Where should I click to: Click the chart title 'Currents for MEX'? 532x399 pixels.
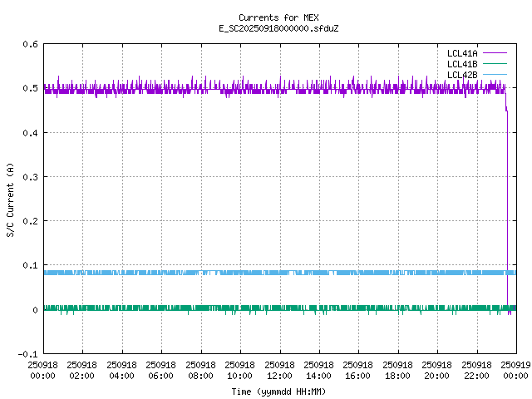[x=278, y=17]
